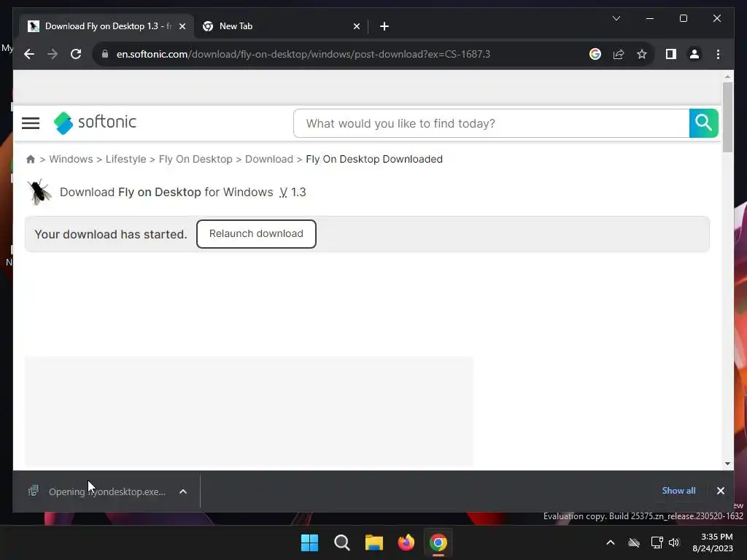Go forward to the next page
This screenshot has width=747, height=560.
[x=53, y=54]
